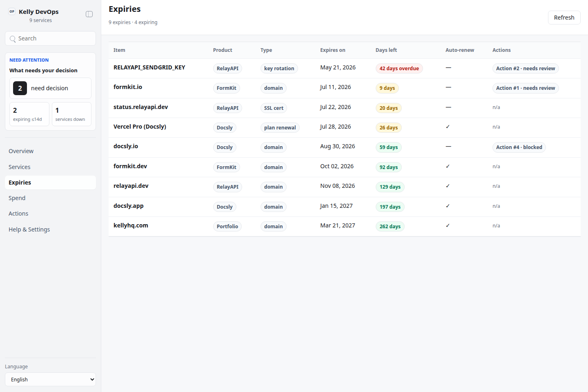Click the Days left column header

point(386,50)
